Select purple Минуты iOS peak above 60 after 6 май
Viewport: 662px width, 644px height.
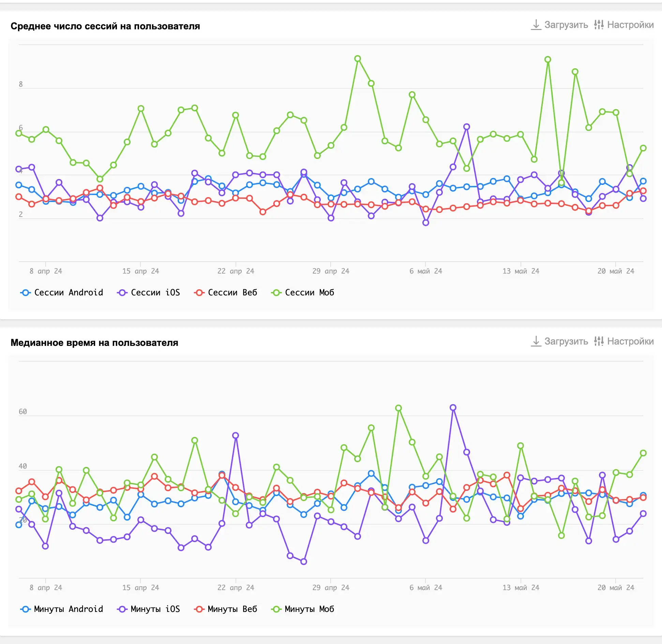click(x=453, y=408)
